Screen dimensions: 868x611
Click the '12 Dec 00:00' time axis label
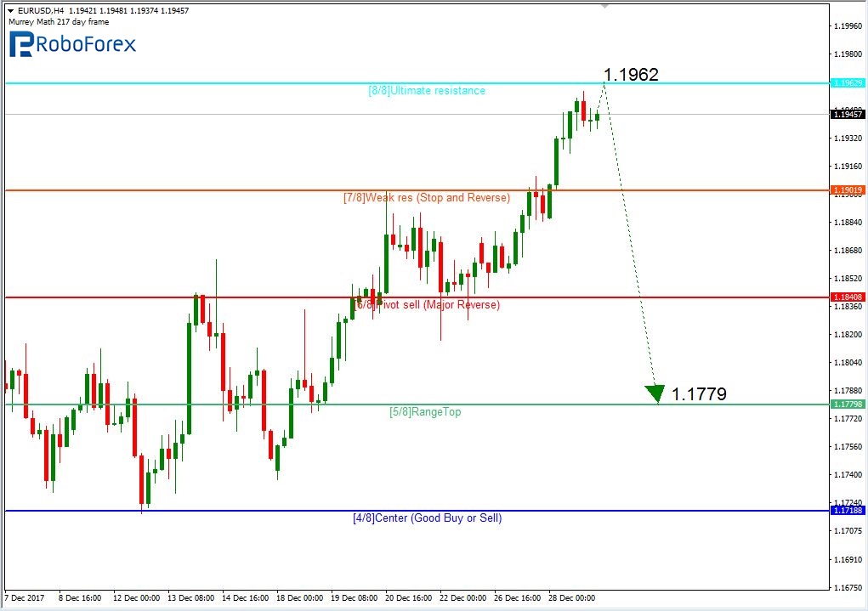point(136,598)
